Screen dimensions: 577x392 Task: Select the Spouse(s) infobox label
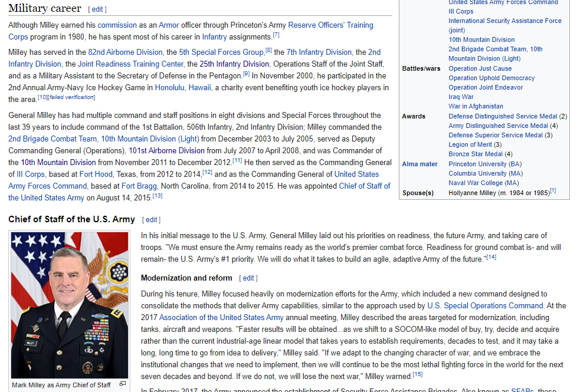[418, 193]
